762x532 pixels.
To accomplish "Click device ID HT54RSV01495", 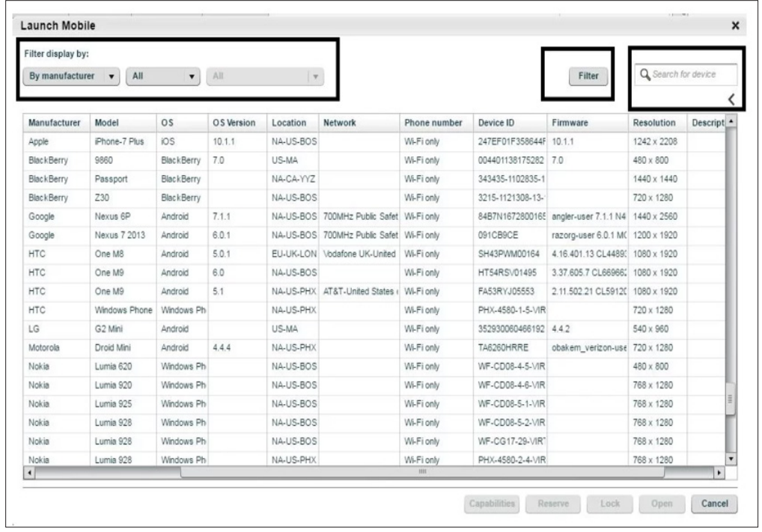I will click(x=510, y=272).
